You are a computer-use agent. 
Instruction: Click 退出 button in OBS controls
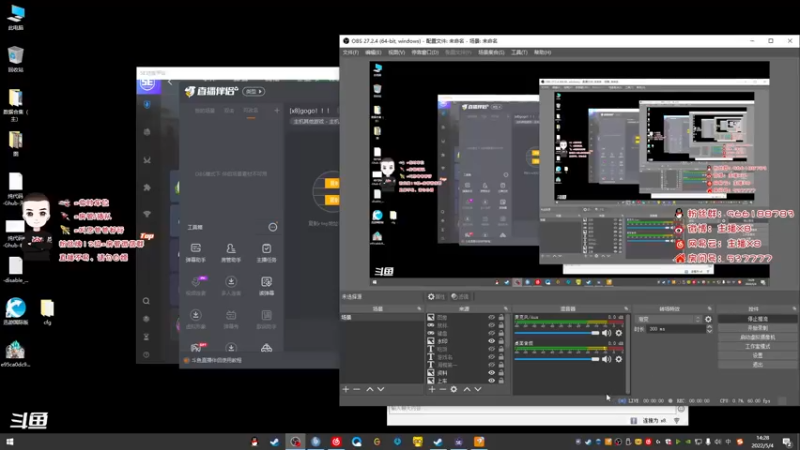click(758, 364)
